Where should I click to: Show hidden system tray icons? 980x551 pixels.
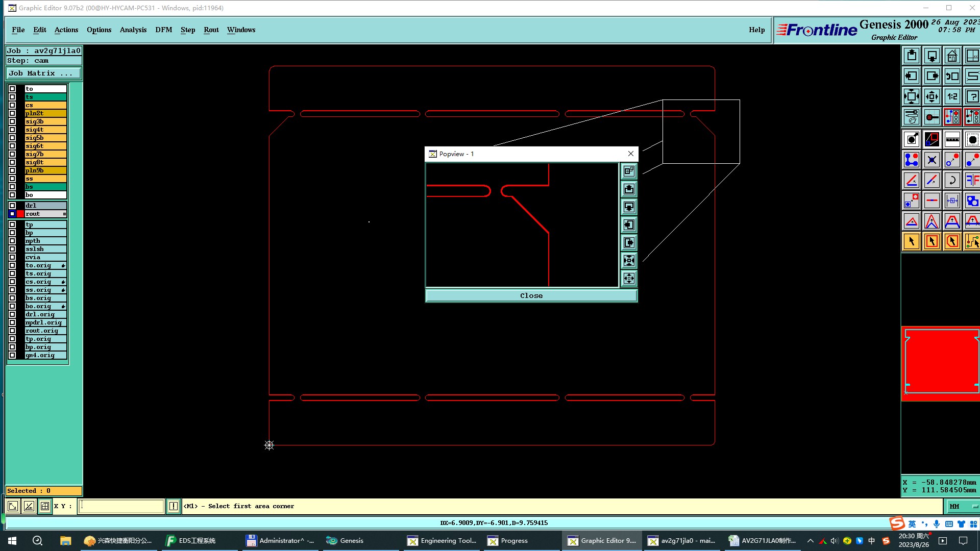click(810, 541)
